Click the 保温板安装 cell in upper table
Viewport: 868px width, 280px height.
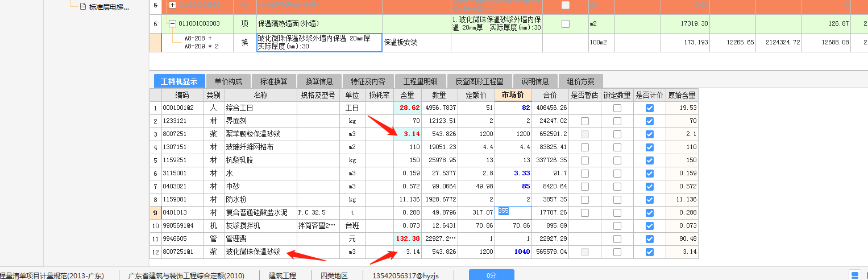pos(417,43)
